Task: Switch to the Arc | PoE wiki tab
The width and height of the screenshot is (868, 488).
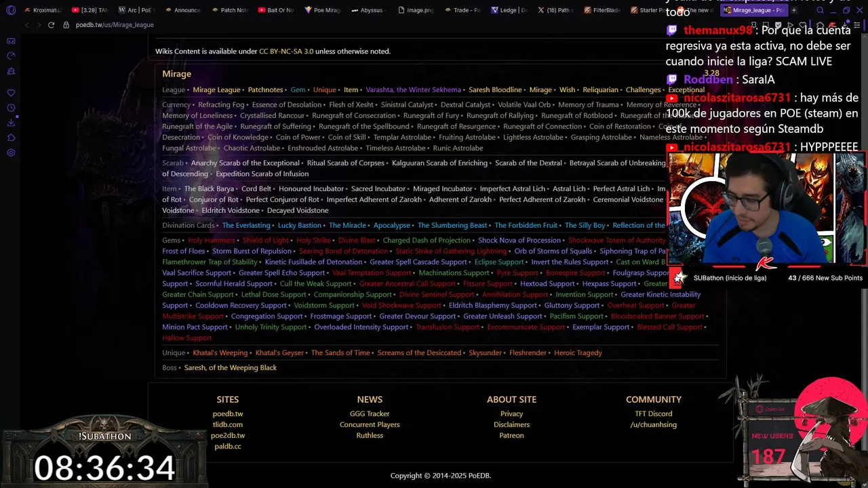Action: click(x=136, y=10)
